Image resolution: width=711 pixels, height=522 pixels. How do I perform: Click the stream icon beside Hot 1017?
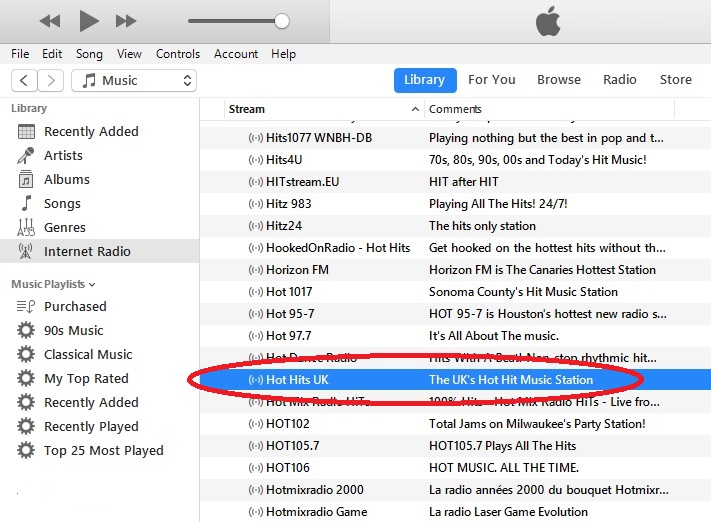(256, 292)
